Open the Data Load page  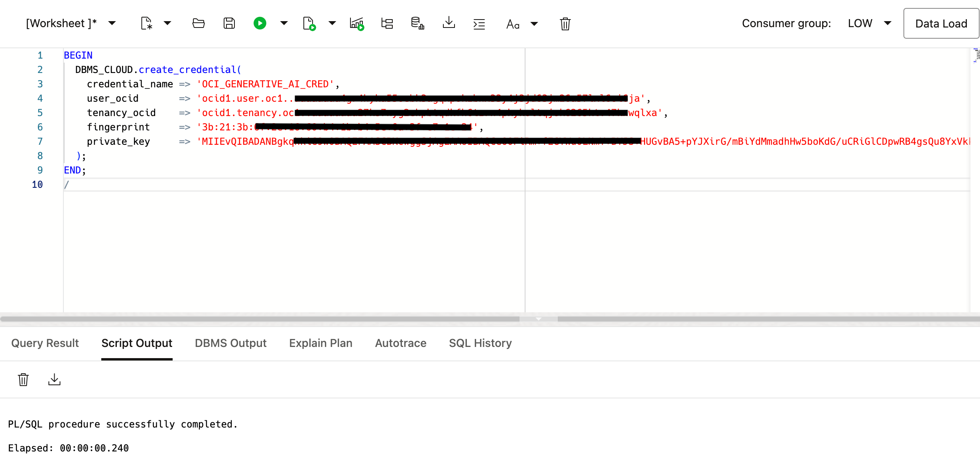pos(941,23)
